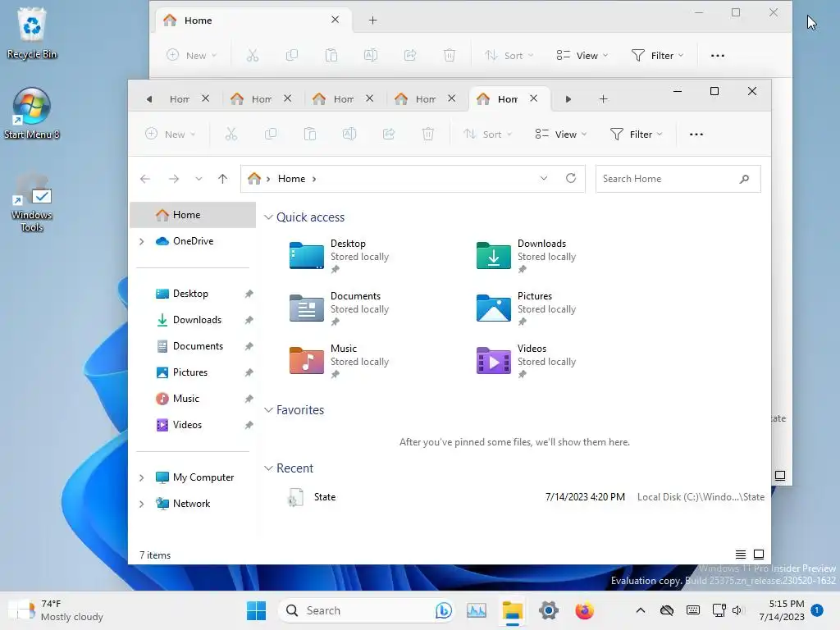The image size is (840, 630).
Task: Click the Rename icon in front window toolbar
Action: click(349, 134)
